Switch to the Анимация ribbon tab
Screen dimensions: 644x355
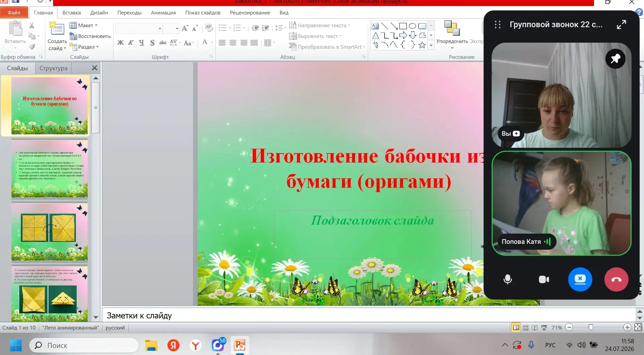tap(163, 13)
